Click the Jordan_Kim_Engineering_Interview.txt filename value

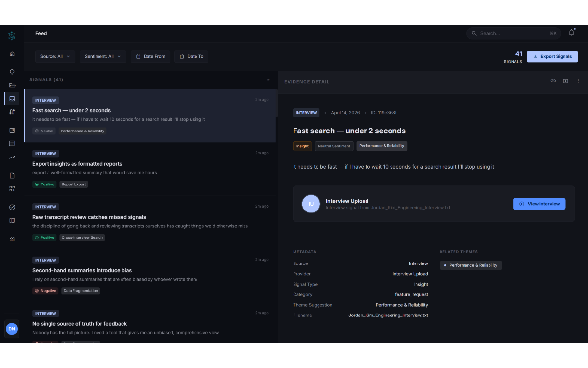(388, 315)
